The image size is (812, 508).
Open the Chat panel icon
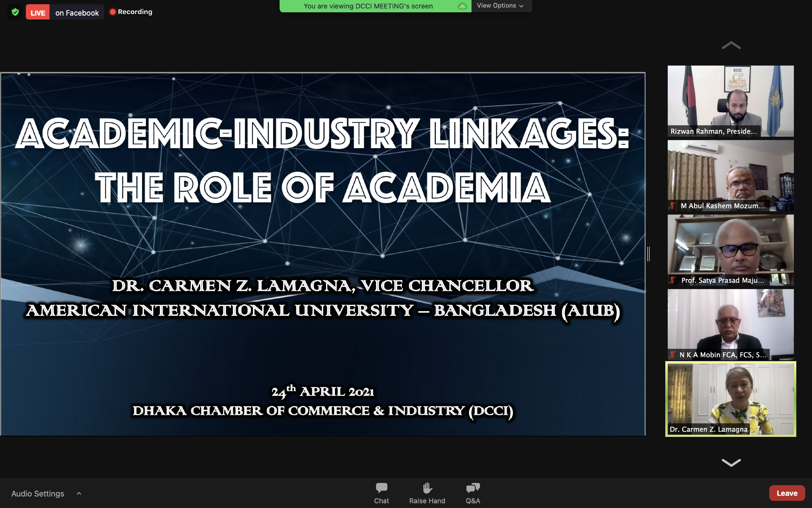(381, 488)
